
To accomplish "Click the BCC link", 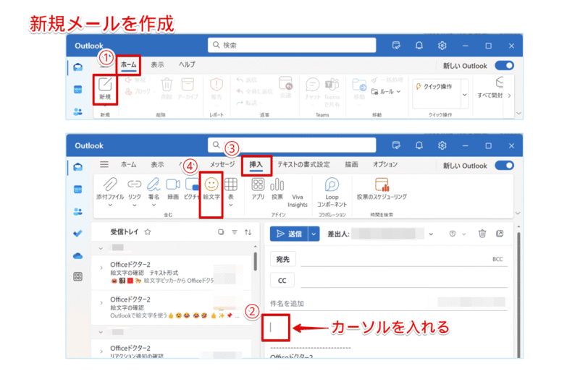I will [x=497, y=259].
